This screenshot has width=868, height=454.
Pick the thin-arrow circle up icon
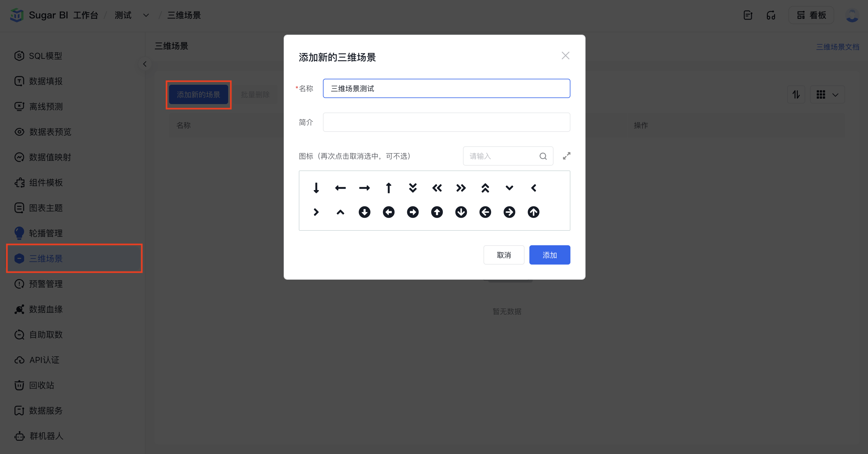[533, 212]
